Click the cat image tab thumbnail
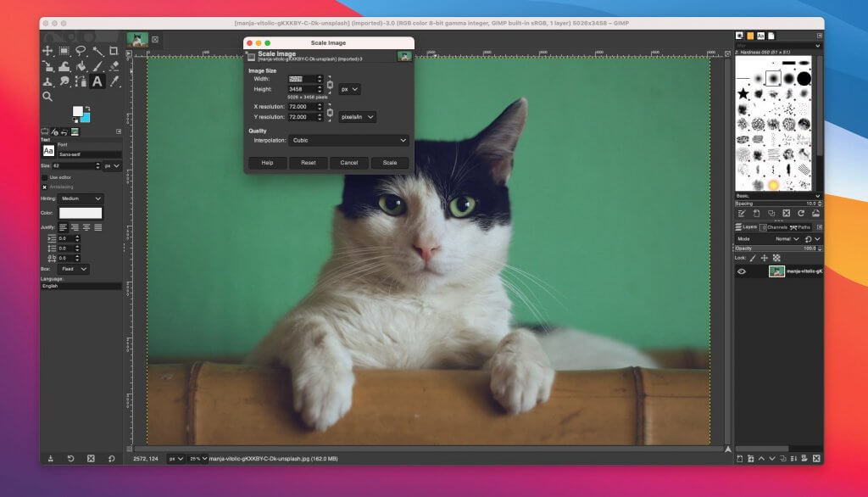The width and height of the screenshot is (868, 497). coord(137,39)
